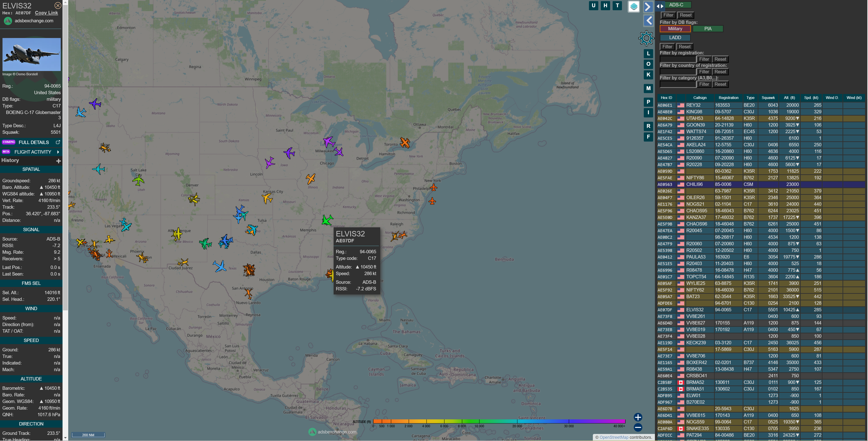The image size is (868, 441).
Task: Select the KECK239 table row
Action: point(761,342)
